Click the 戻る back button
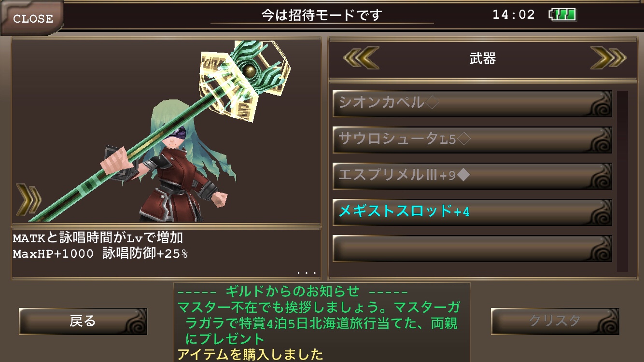The image size is (644, 362). tap(83, 321)
